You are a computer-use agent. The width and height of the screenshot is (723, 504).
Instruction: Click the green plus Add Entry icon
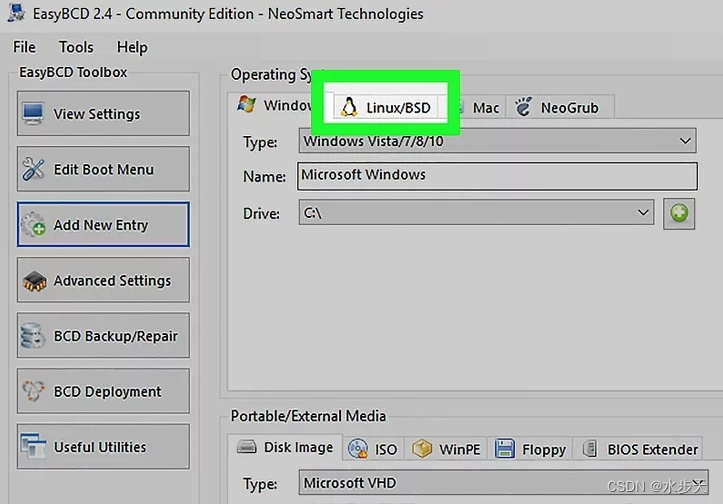[x=679, y=213]
